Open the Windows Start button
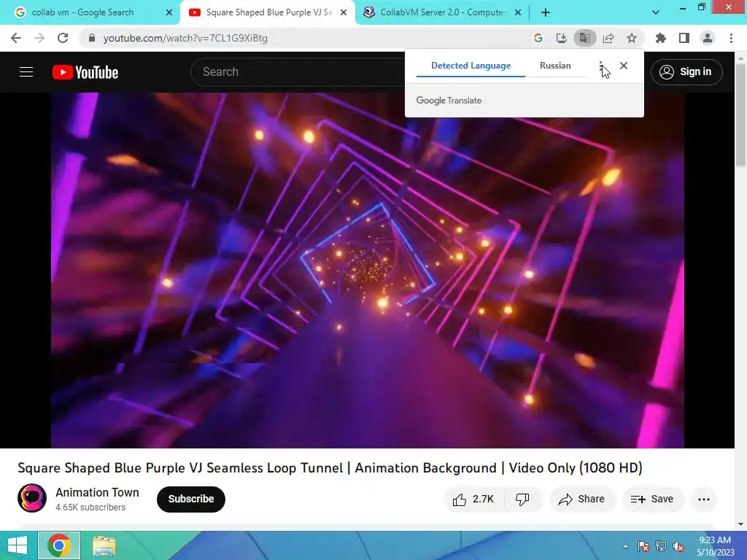This screenshot has height=560, width=747. point(18,545)
